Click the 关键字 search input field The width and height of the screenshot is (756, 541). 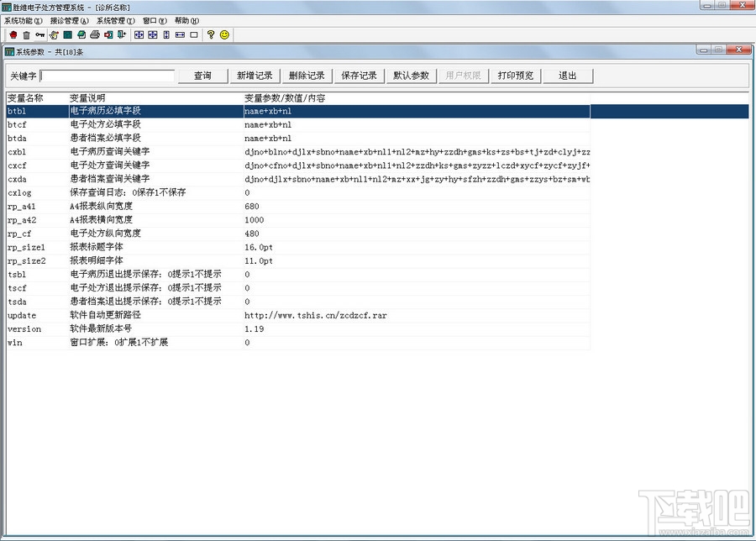tap(107, 76)
